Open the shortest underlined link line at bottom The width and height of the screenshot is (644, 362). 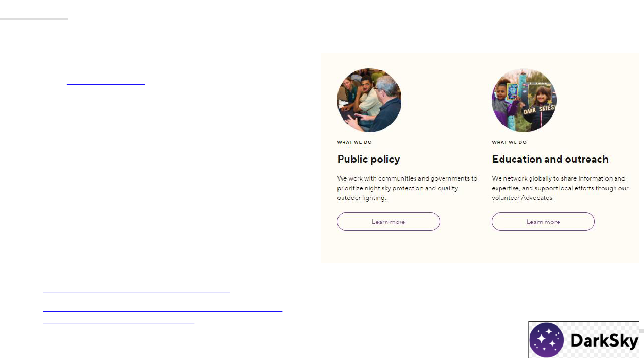point(118,323)
